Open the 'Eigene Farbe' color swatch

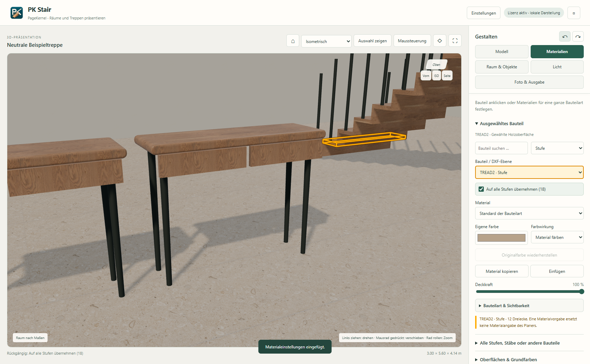coord(501,237)
